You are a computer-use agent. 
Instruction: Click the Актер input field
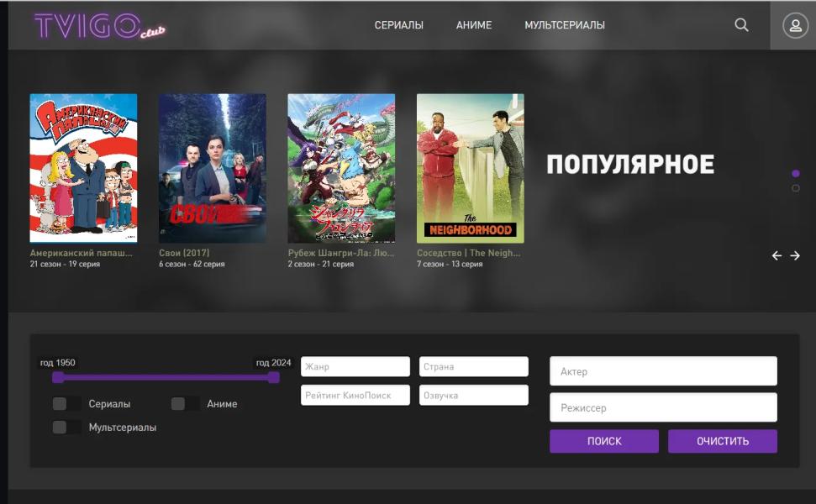click(x=662, y=371)
